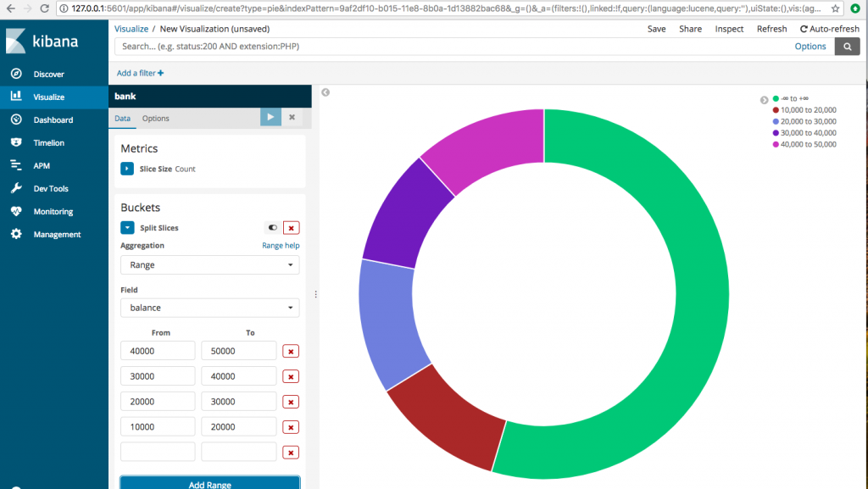Click Save in the top menu
868x489 pixels.
click(x=657, y=29)
